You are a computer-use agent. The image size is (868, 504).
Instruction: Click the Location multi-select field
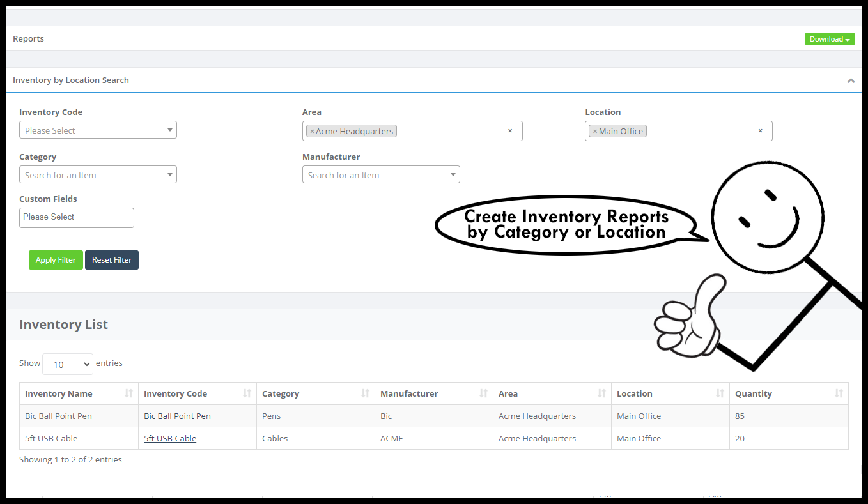click(678, 131)
